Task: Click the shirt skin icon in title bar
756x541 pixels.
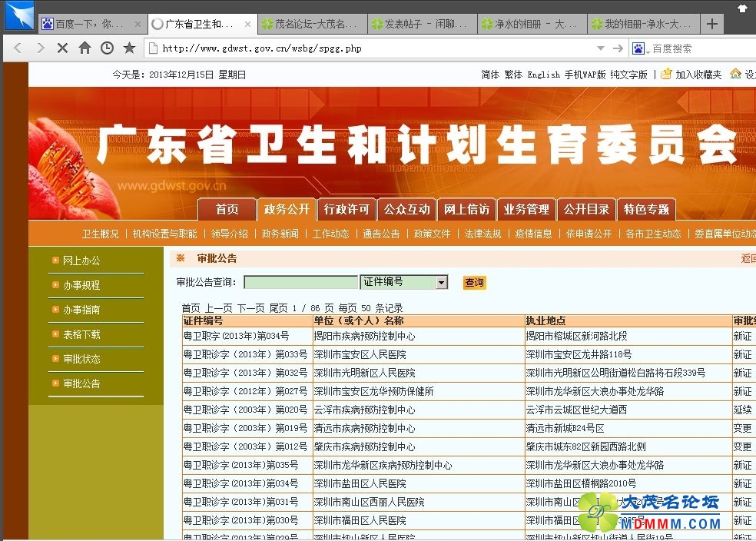Action: (742, 8)
